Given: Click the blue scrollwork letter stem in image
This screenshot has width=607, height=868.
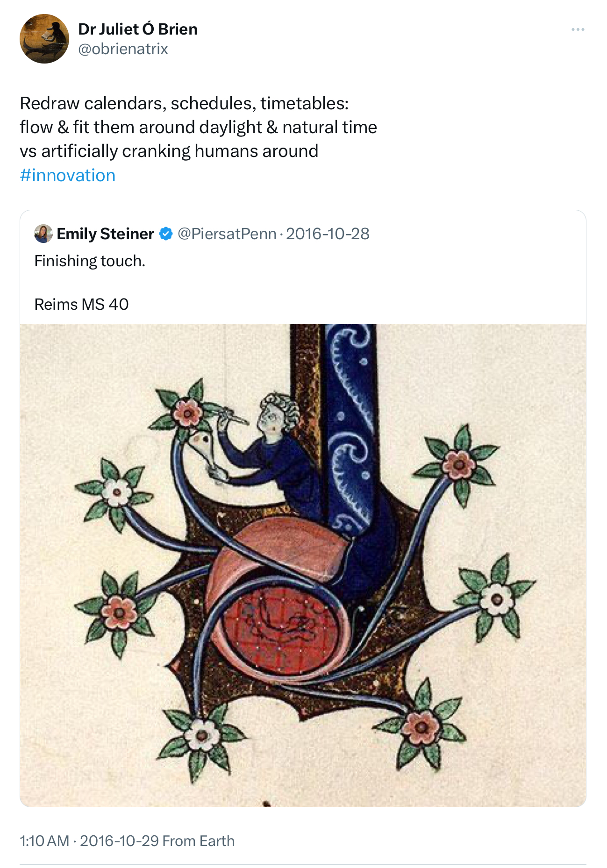Looking at the screenshot, I should click(351, 420).
